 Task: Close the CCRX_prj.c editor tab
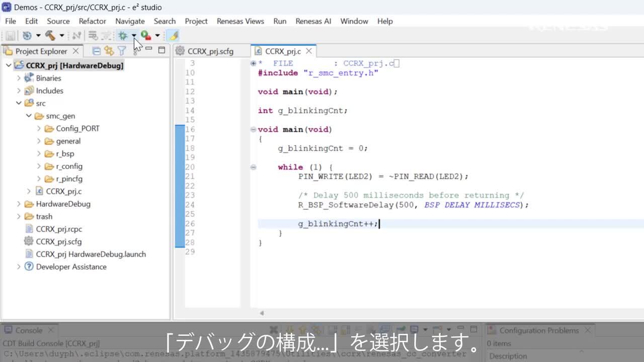click(x=309, y=51)
